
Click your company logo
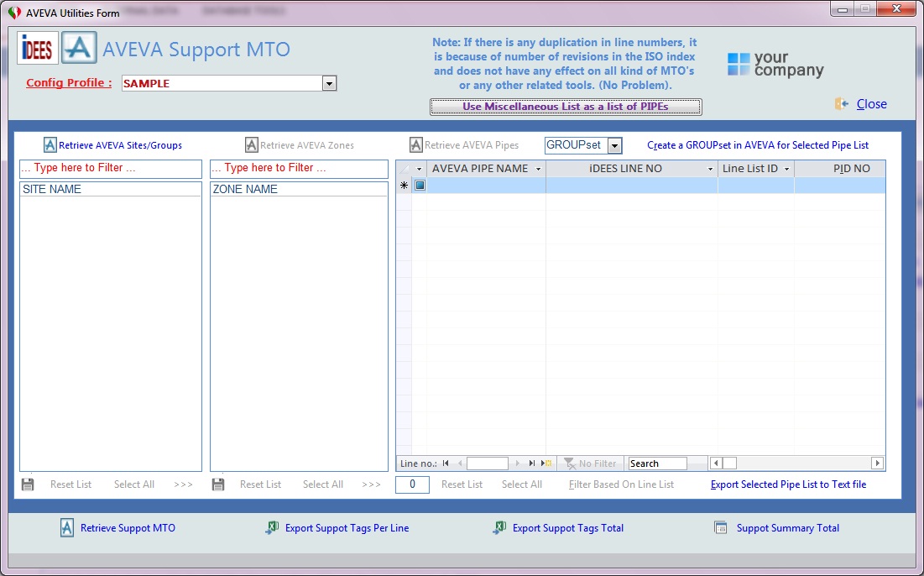click(775, 65)
